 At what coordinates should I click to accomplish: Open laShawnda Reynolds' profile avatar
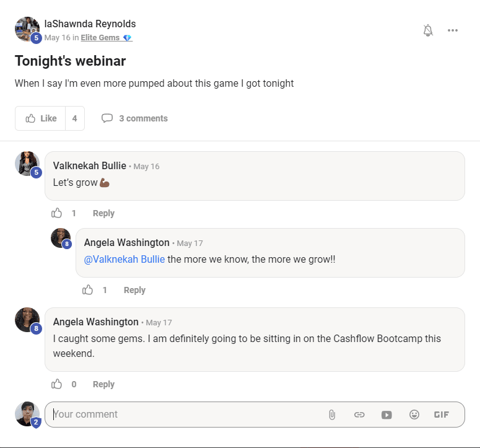click(x=27, y=29)
